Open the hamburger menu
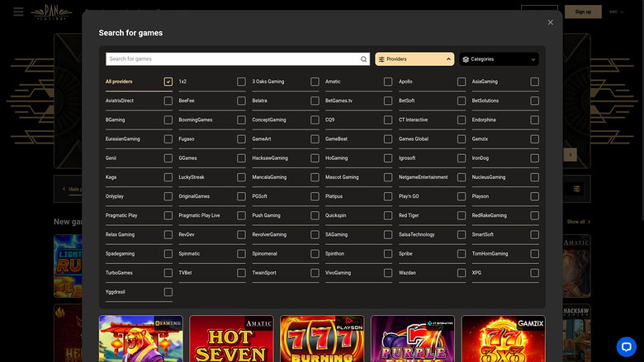644x362 pixels. 18,12
